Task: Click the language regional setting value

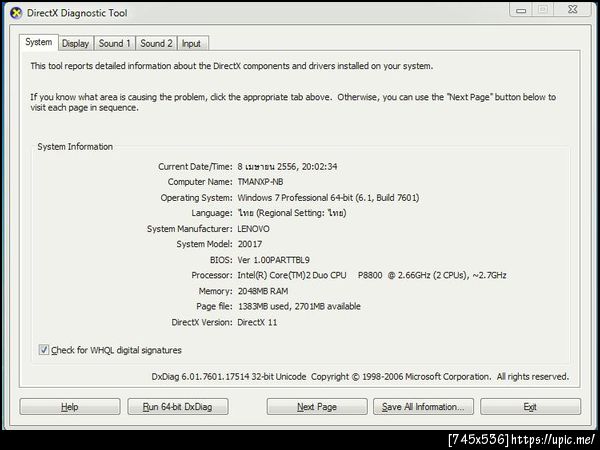Action: 292,213
